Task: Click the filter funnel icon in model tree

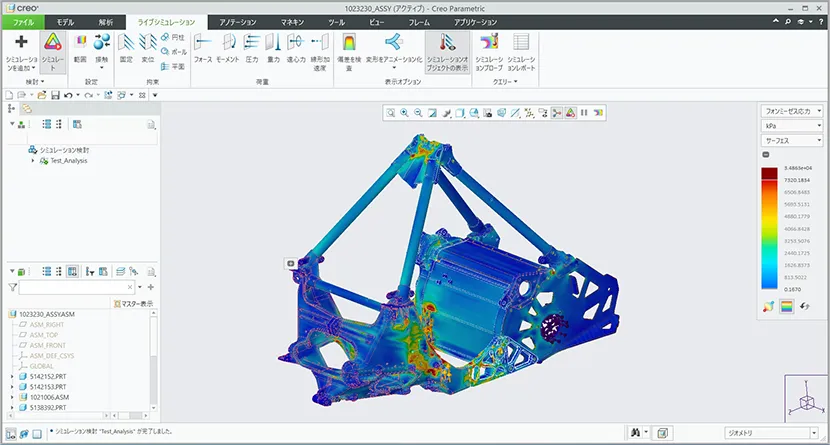Action: 12,287
